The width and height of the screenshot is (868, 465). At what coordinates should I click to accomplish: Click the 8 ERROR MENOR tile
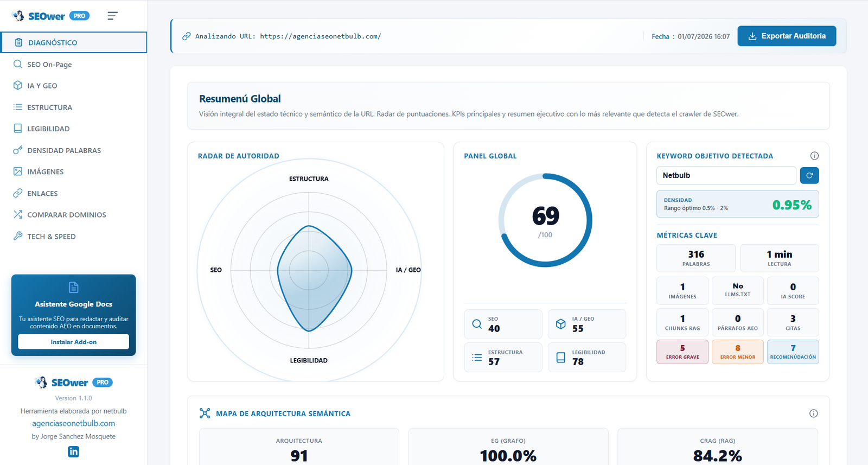pyautogui.click(x=738, y=352)
